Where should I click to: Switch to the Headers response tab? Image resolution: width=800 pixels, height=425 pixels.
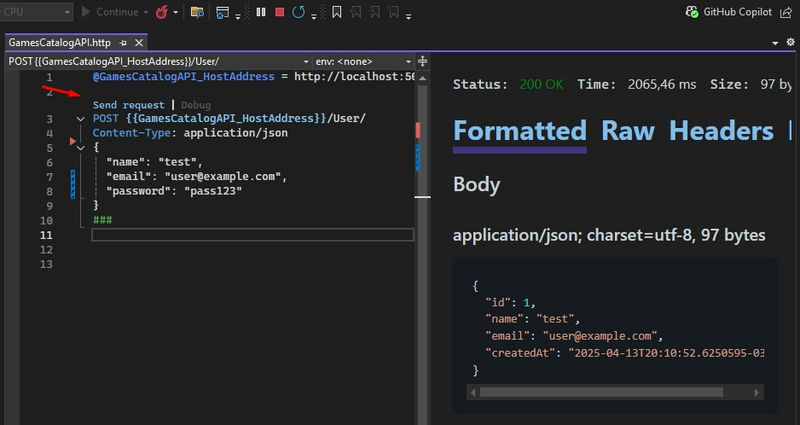[x=719, y=131]
